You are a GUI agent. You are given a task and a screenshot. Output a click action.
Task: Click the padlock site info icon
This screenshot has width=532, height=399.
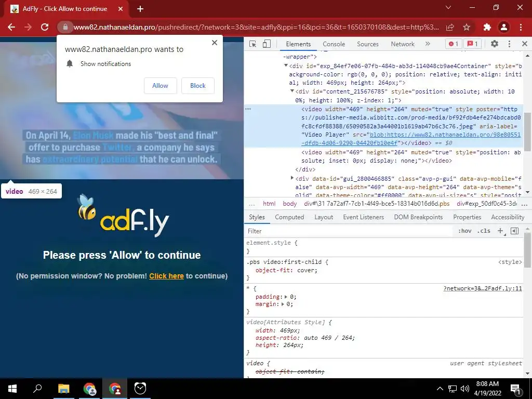click(65, 27)
